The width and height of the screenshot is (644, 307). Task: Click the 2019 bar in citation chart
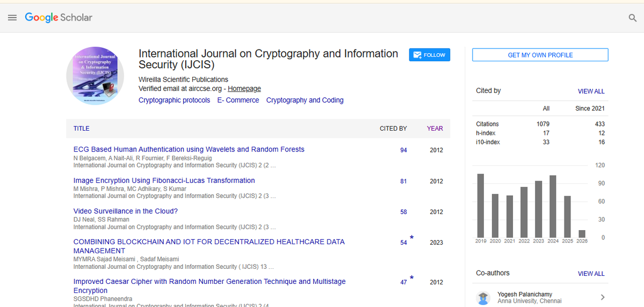[481, 205]
